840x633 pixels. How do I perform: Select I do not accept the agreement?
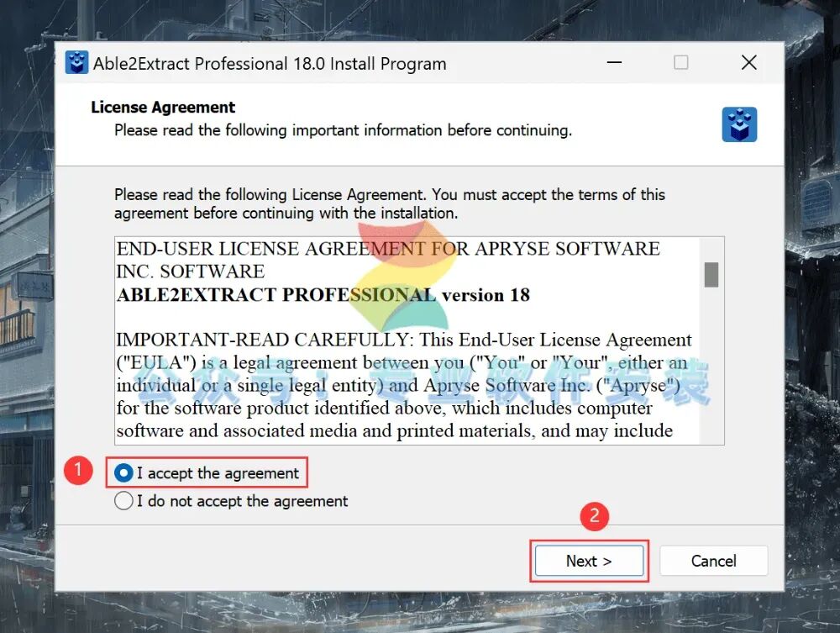pyautogui.click(x=123, y=501)
